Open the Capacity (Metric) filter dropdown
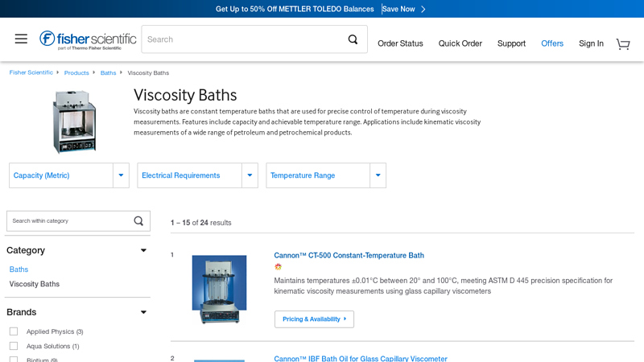 click(x=69, y=175)
